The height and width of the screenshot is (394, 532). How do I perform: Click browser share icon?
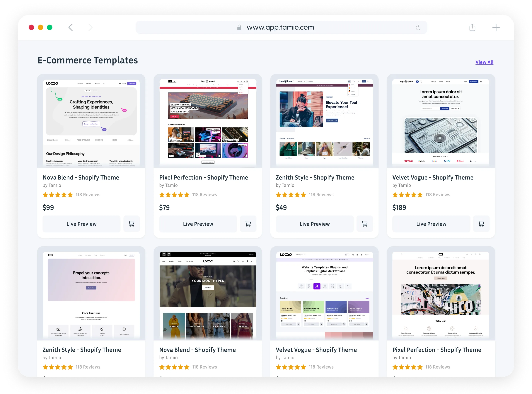[x=472, y=27]
